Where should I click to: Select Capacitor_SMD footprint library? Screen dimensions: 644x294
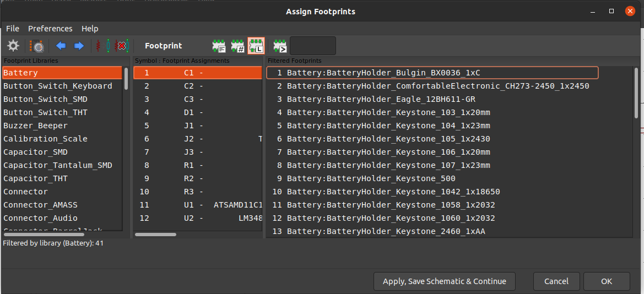[x=35, y=152]
